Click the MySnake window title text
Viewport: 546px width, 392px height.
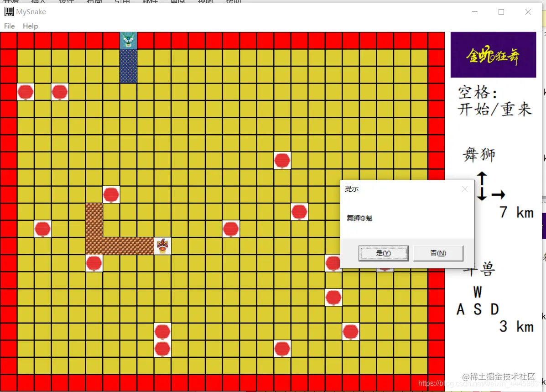pos(31,12)
